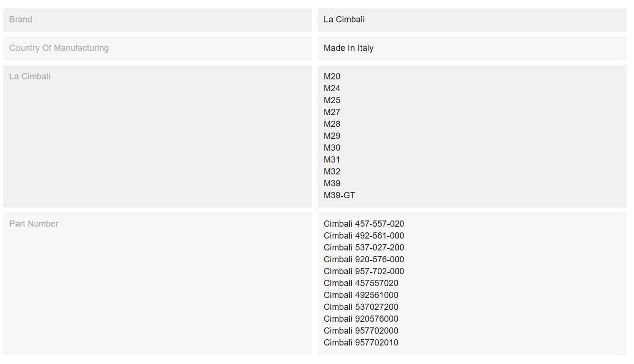Click part number Cimbali 537-027-200
This screenshot has width=634, height=364.
click(364, 248)
